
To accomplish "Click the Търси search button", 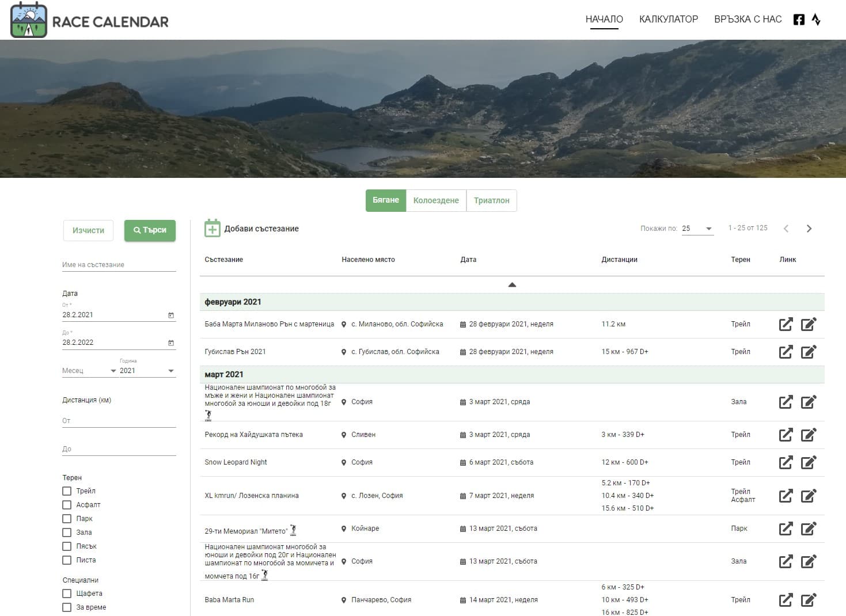I will pyautogui.click(x=150, y=230).
